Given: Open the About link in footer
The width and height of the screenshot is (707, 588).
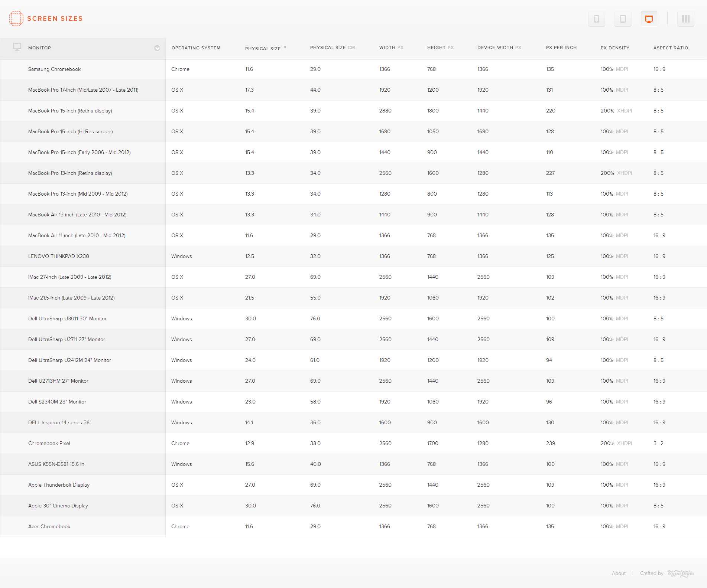Looking at the screenshot, I should click(x=619, y=573).
